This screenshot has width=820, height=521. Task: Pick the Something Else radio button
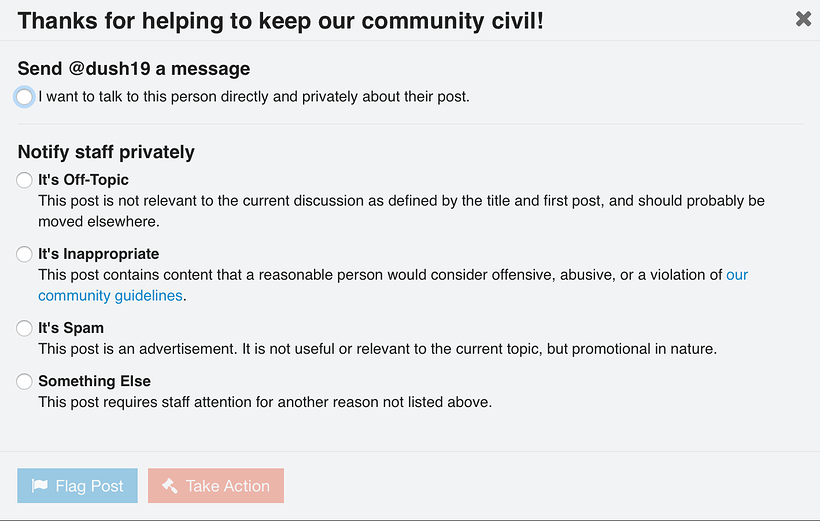[25, 382]
